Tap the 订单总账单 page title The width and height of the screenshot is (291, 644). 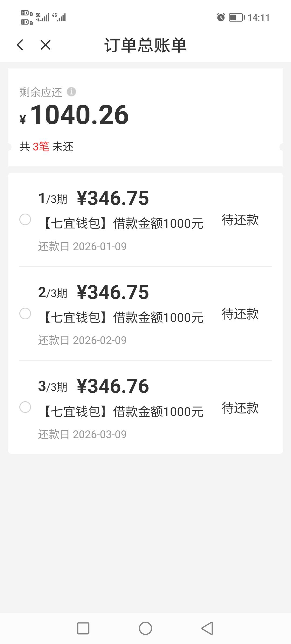(x=145, y=45)
